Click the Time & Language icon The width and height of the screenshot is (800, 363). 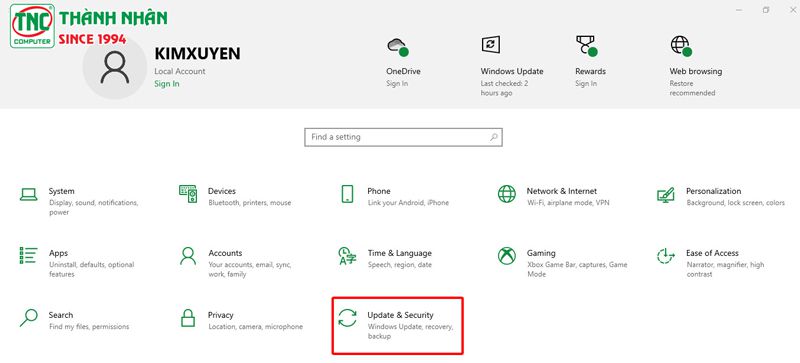coord(347,256)
